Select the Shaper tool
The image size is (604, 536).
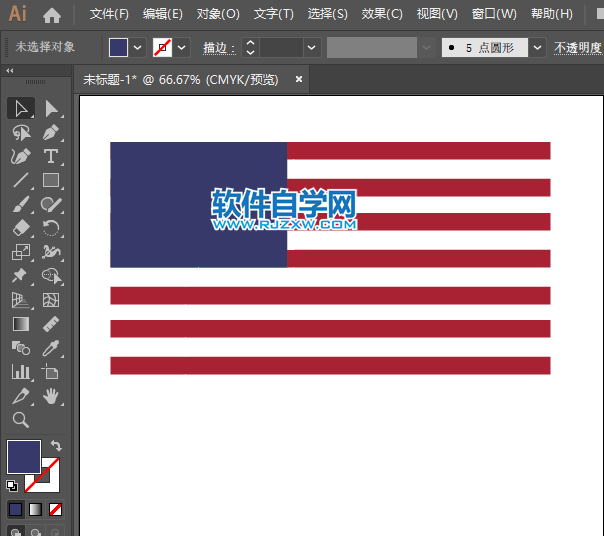tap(51, 204)
